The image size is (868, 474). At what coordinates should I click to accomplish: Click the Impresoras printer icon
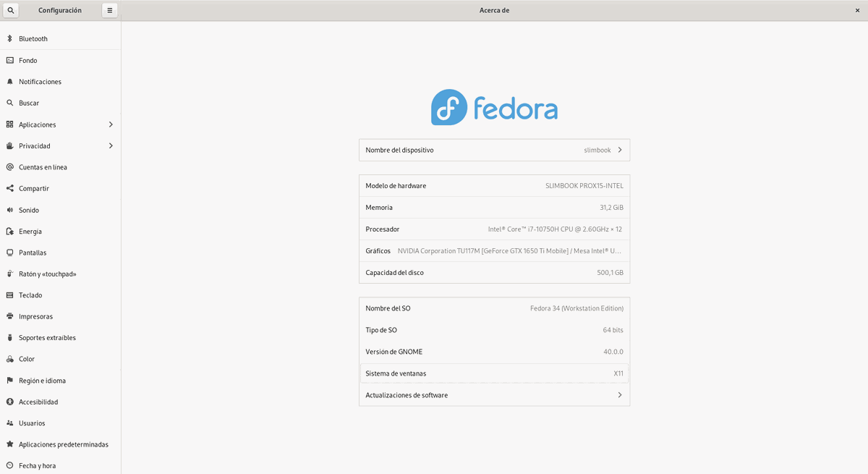[9, 316]
